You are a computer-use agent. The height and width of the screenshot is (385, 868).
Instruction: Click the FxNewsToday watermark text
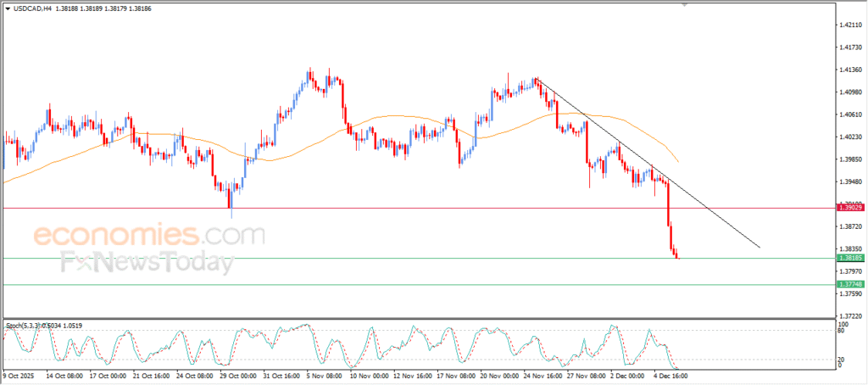pyautogui.click(x=146, y=264)
